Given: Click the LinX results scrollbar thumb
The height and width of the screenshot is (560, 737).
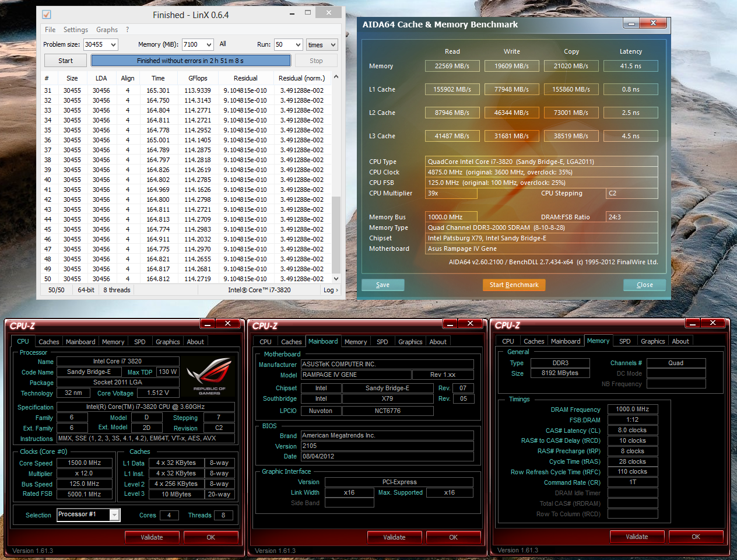Looking at the screenshot, I should (336, 235).
